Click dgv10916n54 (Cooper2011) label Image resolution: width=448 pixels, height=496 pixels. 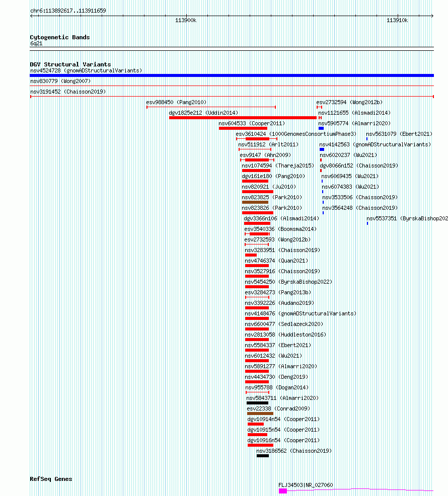[284, 440]
